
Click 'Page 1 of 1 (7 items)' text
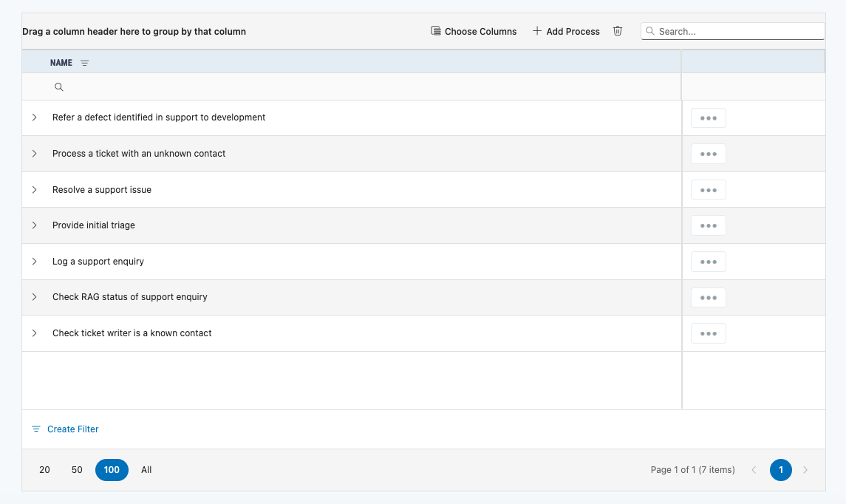pos(693,470)
